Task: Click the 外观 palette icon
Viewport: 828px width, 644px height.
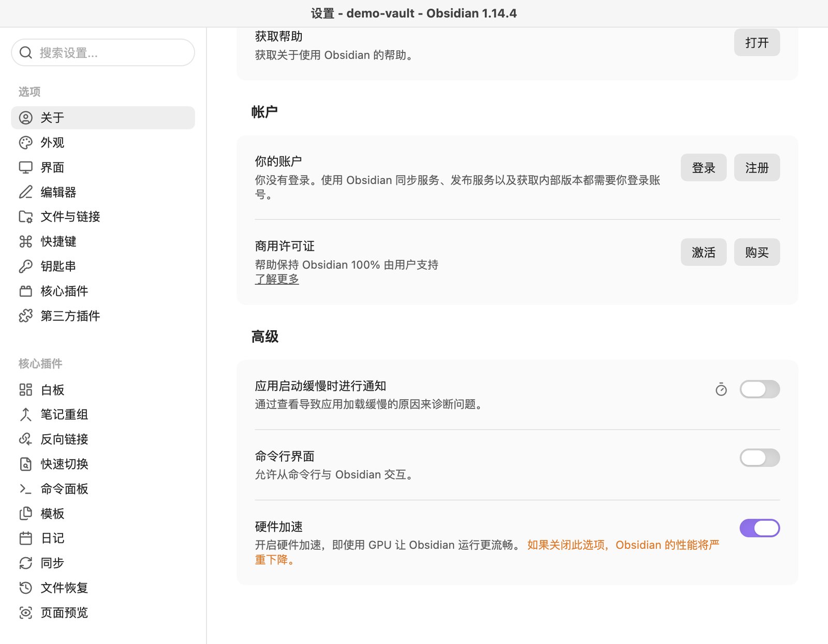Action: pyautogui.click(x=26, y=142)
